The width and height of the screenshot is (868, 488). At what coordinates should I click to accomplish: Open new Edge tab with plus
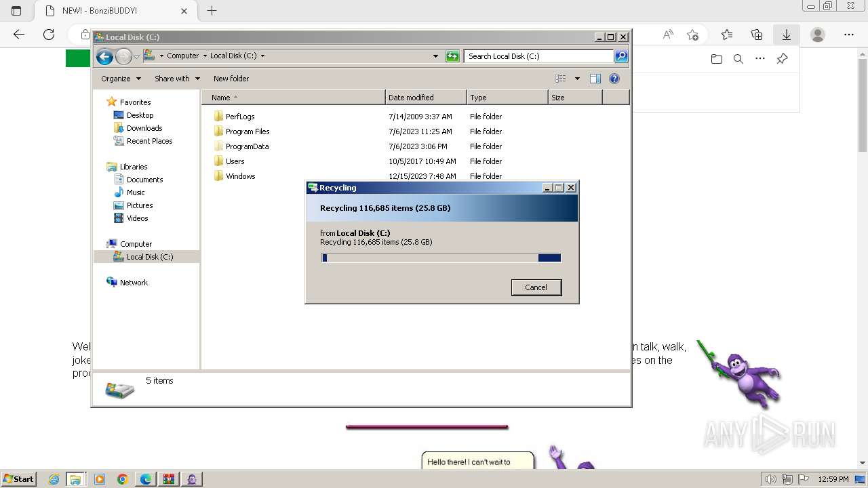click(x=212, y=11)
